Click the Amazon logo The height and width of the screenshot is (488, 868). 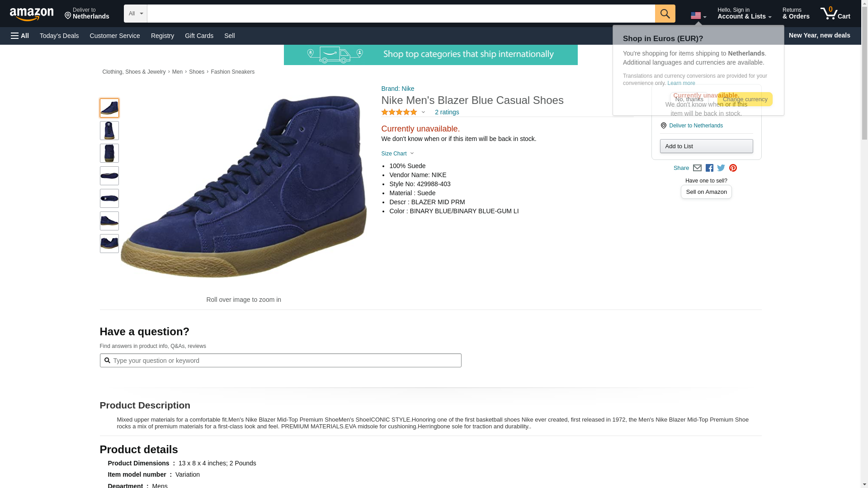[x=32, y=14]
